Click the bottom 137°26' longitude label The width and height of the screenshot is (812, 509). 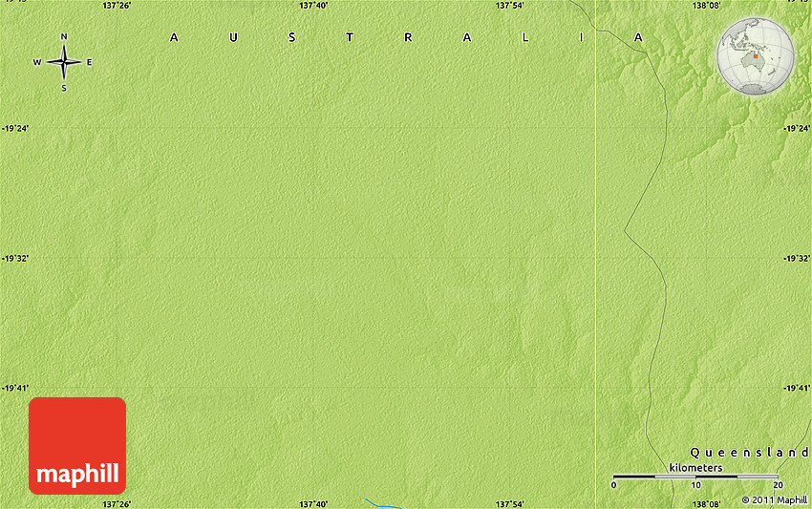click(x=117, y=504)
